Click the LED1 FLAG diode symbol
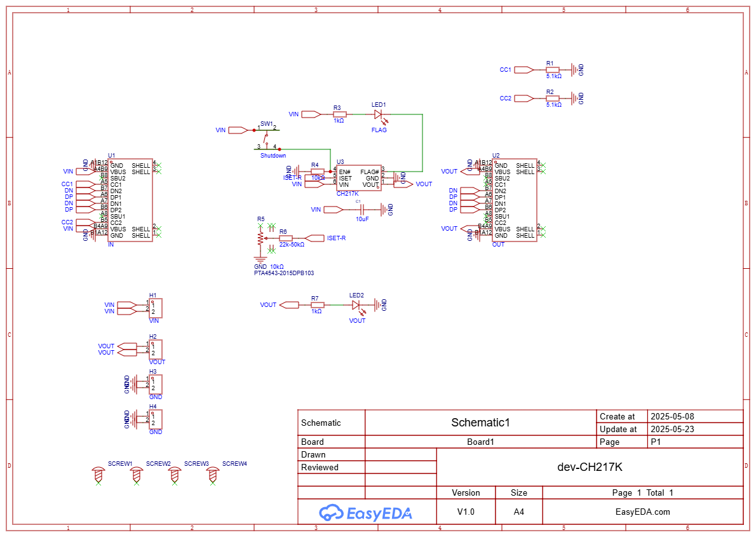The width and height of the screenshot is (756, 537). coord(379,114)
